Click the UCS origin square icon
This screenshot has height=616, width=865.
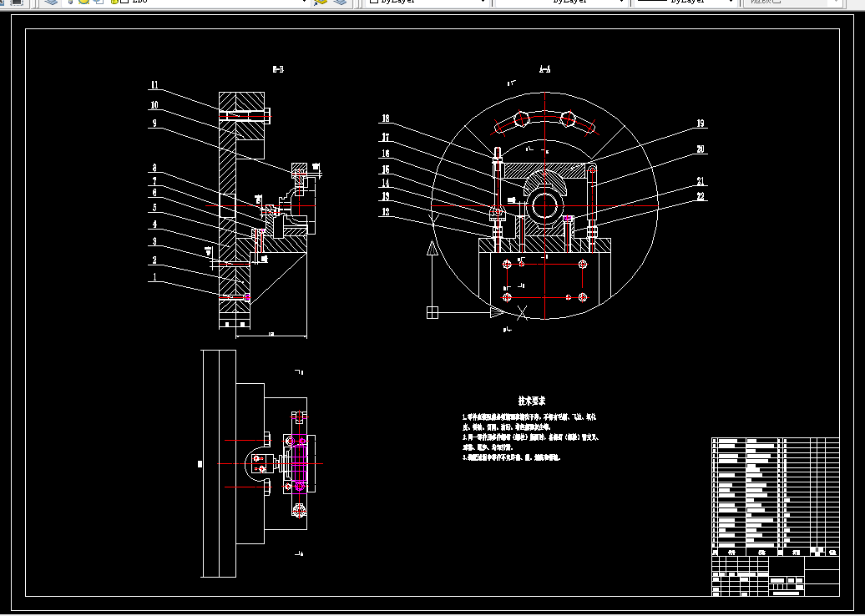(432, 313)
